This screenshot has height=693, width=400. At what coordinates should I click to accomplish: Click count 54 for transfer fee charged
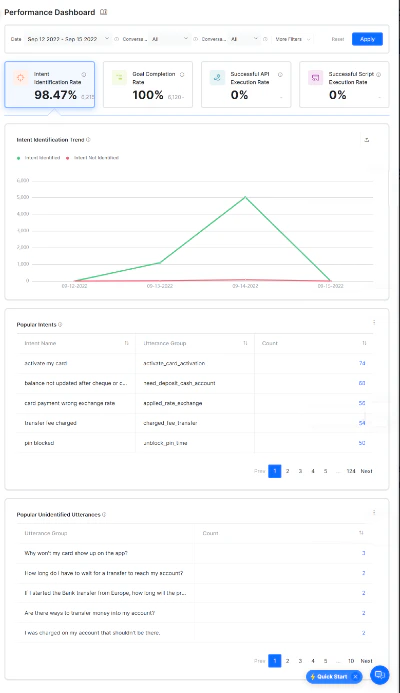point(362,423)
